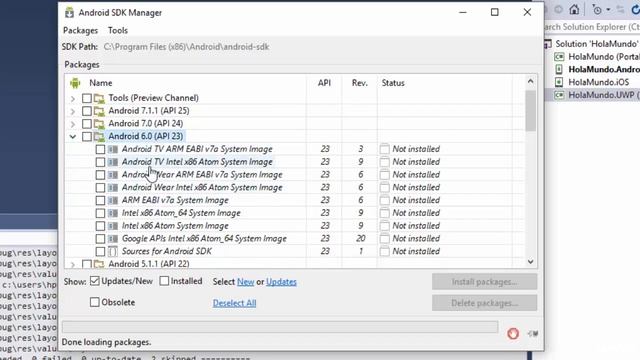Image resolution: width=640 pixels, height=360 pixels.
Task: Click 'Not installed' status for Sources for Android SDK
Action: pyautogui.click(x=416, y=251)
